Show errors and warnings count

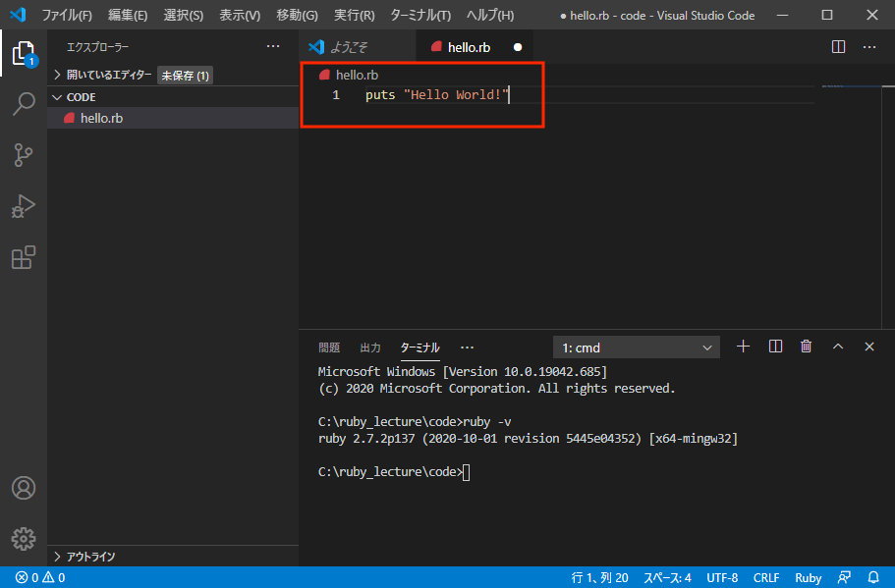(40, 577)
